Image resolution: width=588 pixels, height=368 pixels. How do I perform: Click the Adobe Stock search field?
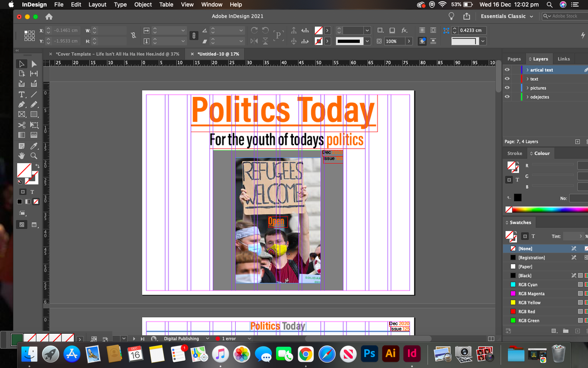pos(566,16)
